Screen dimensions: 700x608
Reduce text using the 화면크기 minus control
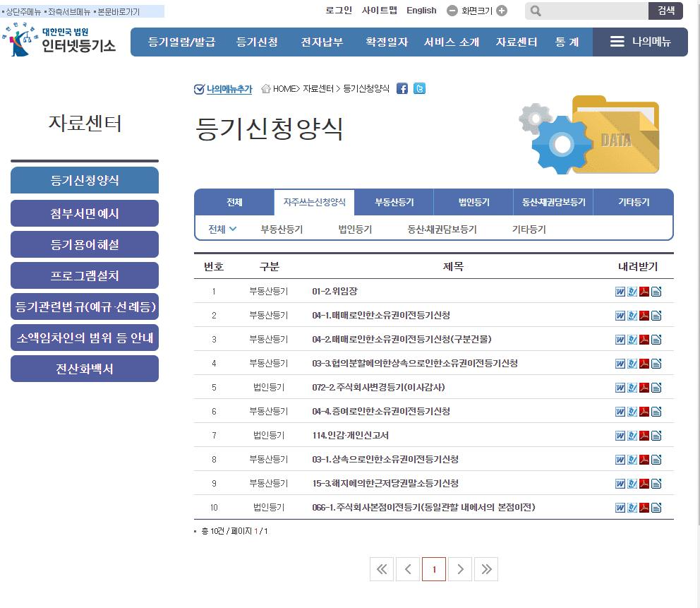(452, 11)
